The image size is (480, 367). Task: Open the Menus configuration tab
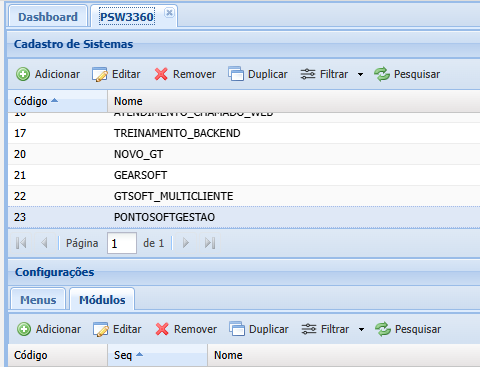coord(38,300)
